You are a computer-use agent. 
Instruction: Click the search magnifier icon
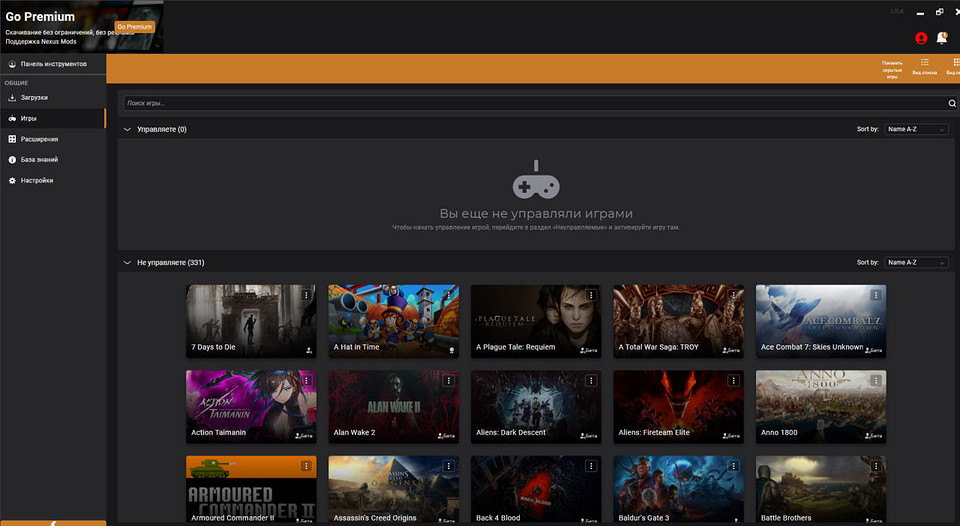[x=951, y=103]
